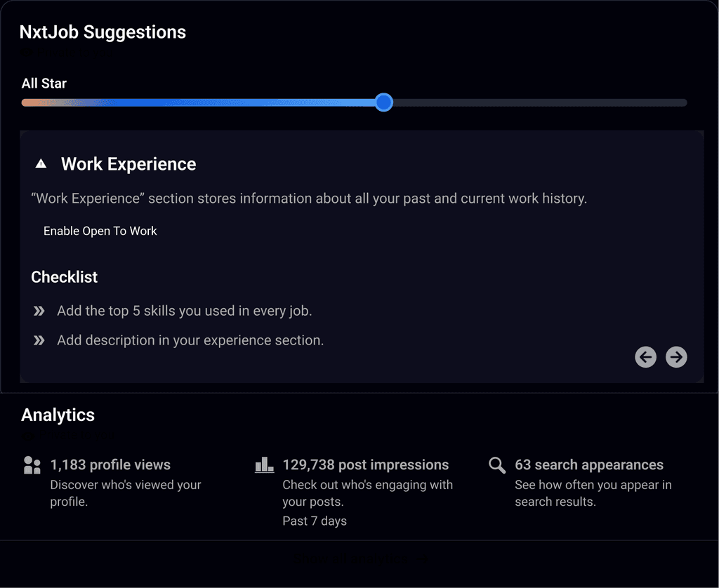Open the magnifying glass icon for search appearances

(x=496, y=465)
